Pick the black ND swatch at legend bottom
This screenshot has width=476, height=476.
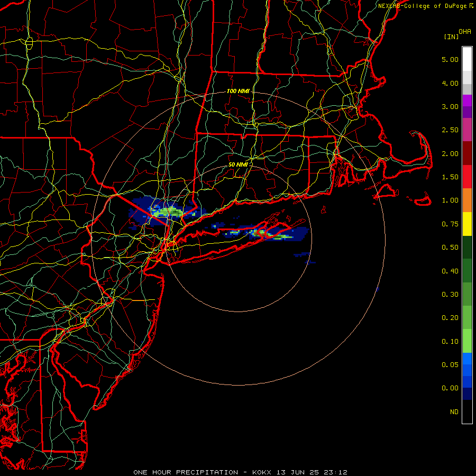click(x=467, y=411)
